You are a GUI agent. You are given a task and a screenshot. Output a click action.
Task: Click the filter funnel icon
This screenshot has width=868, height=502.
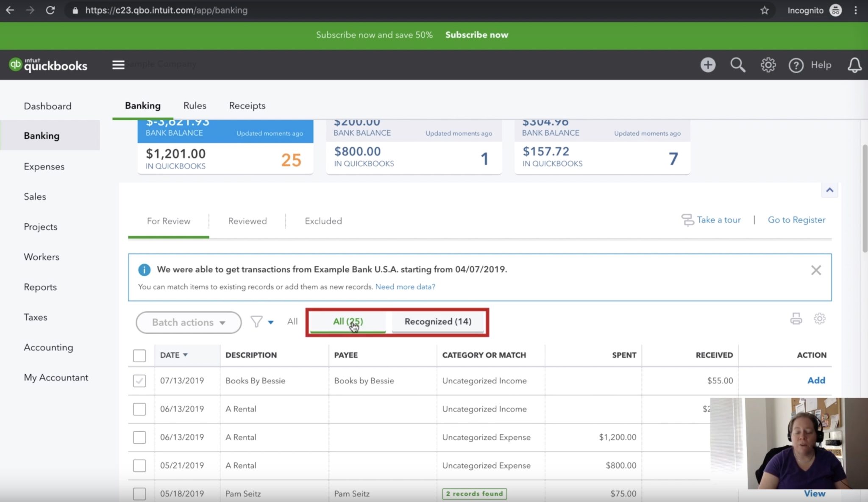click(256, 322)
